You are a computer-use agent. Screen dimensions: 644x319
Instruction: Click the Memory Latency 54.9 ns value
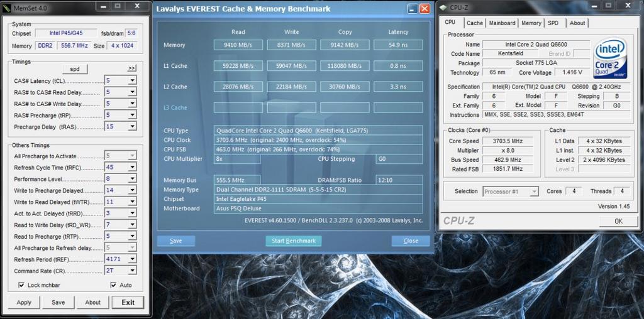(398, 45)
